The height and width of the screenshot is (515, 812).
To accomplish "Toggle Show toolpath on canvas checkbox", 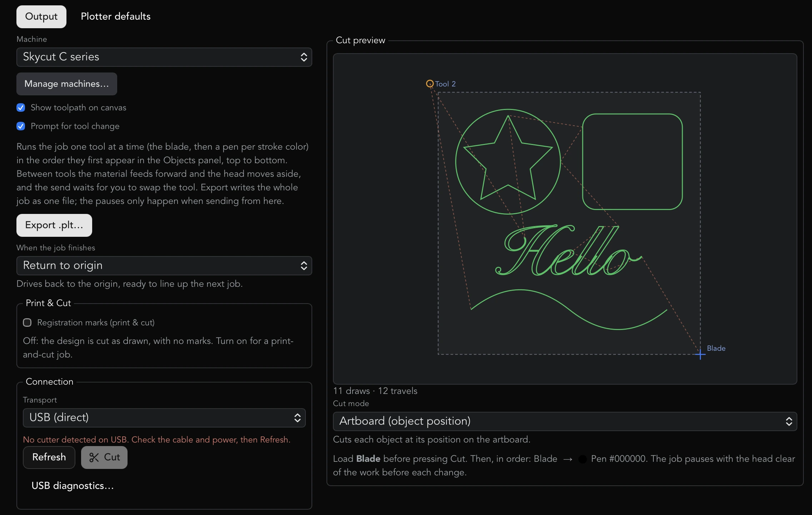I will [x=21, y=107].
